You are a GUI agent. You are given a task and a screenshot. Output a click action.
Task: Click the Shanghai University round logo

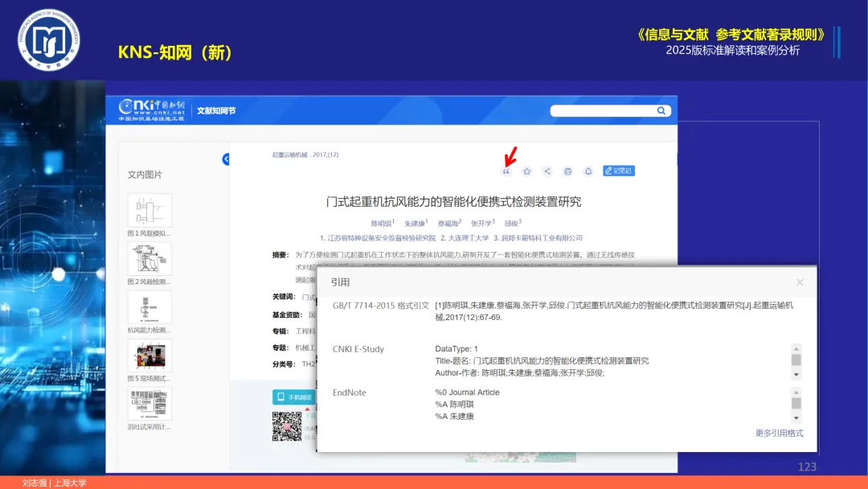49,40
